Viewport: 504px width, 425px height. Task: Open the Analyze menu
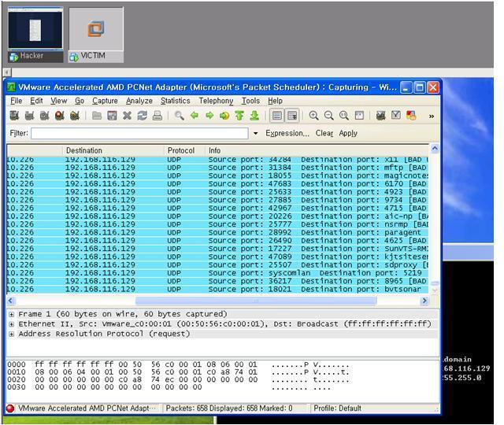[x=139, y=101]
